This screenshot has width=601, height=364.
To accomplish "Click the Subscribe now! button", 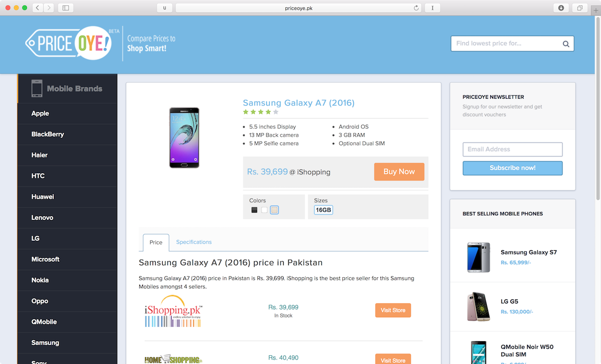I will tap(513, 168).
